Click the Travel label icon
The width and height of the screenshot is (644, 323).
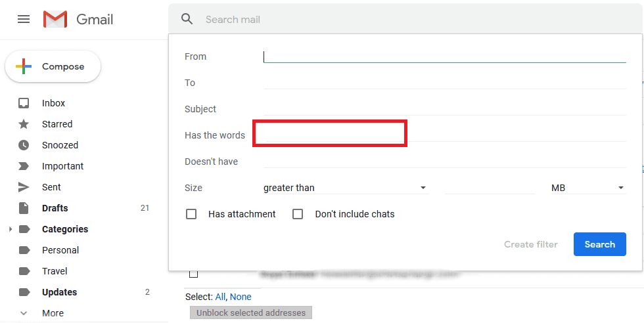(25, 271)
